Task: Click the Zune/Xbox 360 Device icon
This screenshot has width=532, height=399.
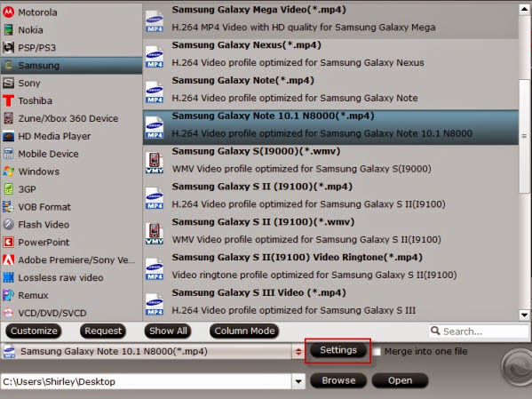Action: coord(9,118)
